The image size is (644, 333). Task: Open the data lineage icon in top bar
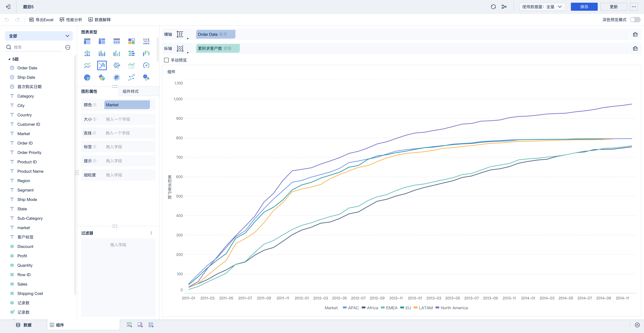(x=504, y=7)
